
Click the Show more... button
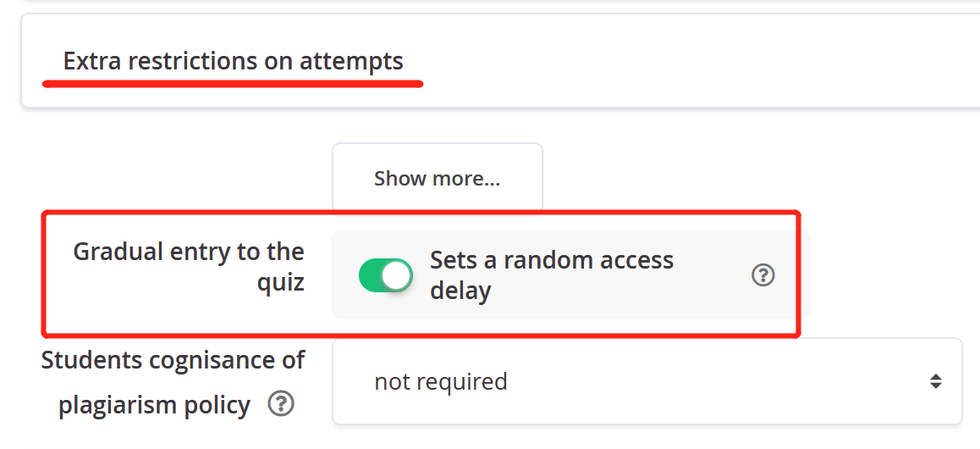pos(437,178)
